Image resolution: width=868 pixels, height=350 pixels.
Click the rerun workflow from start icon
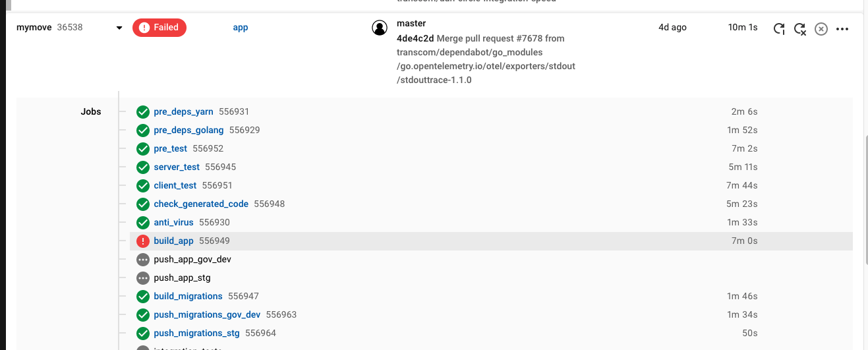(779, 28)
